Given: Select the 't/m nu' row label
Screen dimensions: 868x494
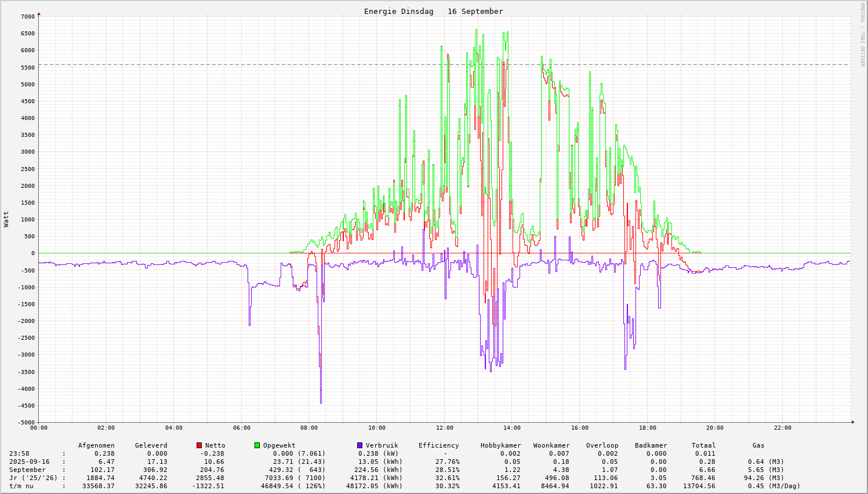Looking at the screenshot, I should point(21,486).
